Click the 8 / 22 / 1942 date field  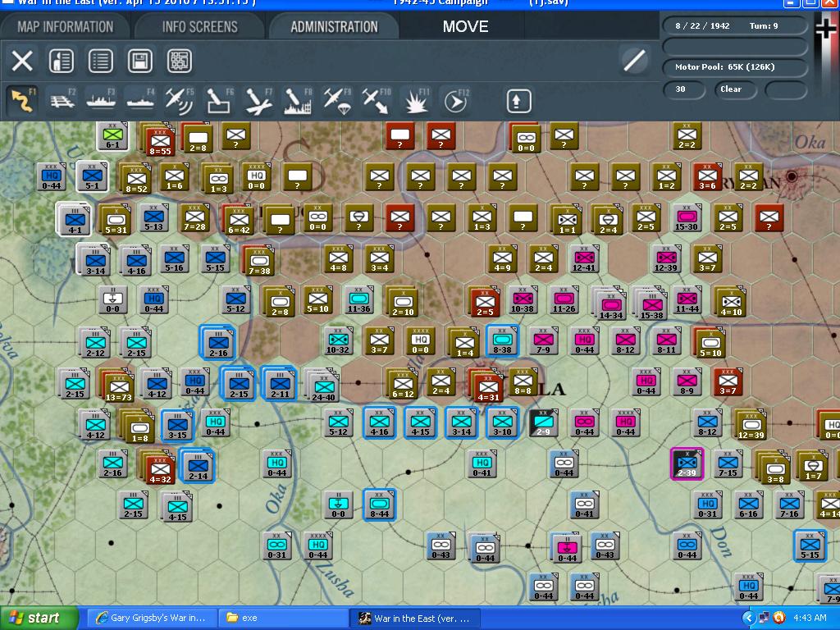pyautogui.click(x=702, y=25)
